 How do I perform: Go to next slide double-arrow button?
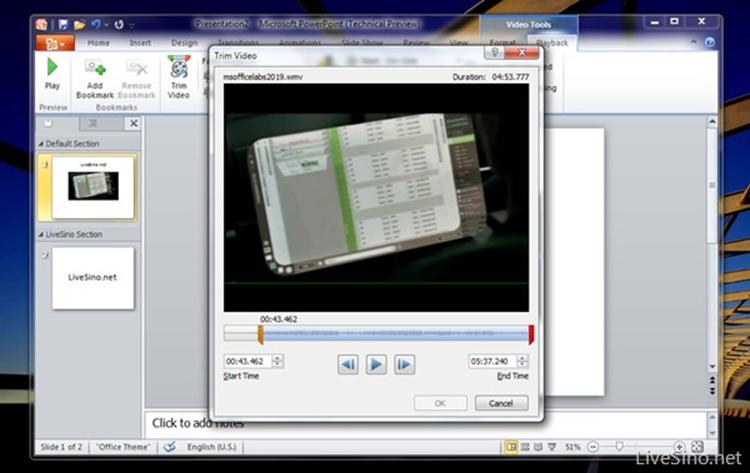pyautogui.click(x=712, y=391)
